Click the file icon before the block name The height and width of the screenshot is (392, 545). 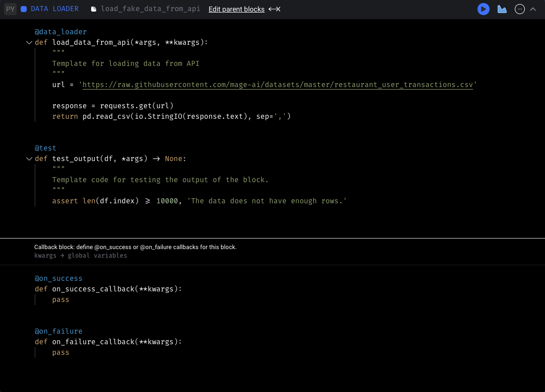94,9
